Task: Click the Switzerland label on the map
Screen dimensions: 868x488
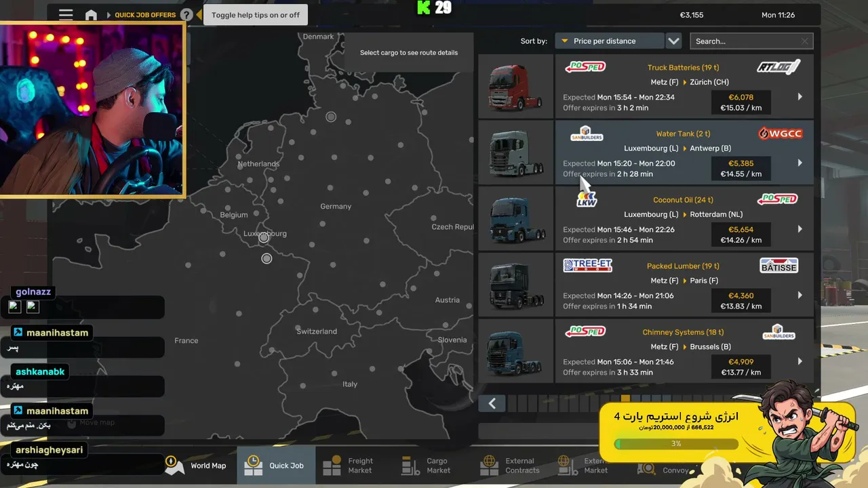Action: pyautogui.click(x=317, y=331)
